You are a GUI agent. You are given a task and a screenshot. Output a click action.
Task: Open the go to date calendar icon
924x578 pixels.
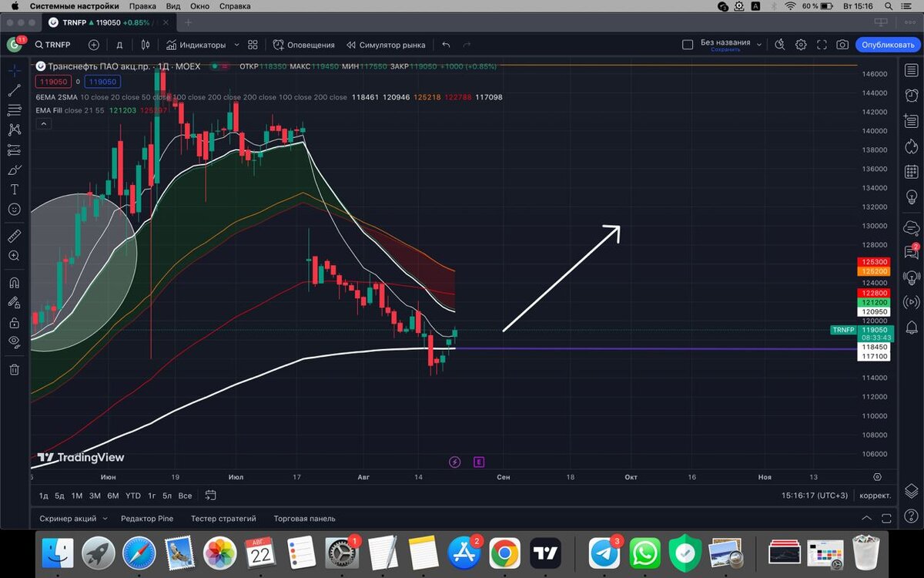click(211, 496)
